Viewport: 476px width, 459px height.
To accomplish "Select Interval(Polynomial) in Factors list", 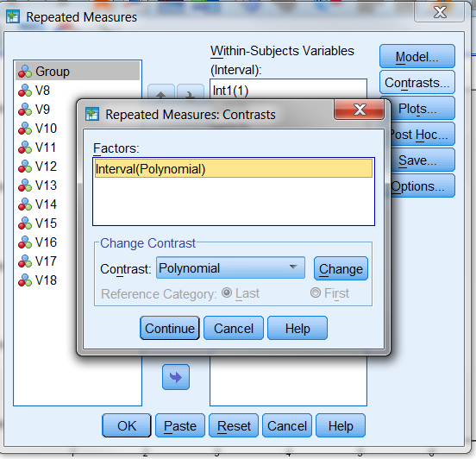I will tap(234, 169).
